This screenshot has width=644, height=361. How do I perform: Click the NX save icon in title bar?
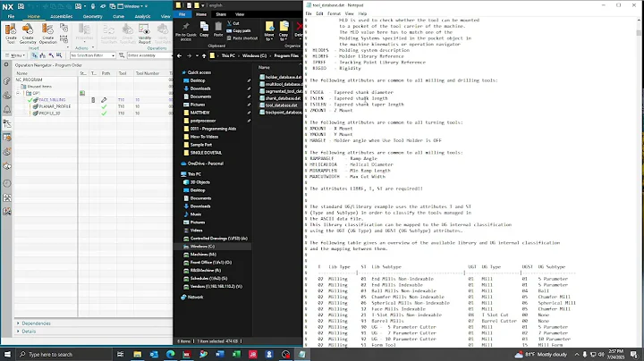click(21, 6)
